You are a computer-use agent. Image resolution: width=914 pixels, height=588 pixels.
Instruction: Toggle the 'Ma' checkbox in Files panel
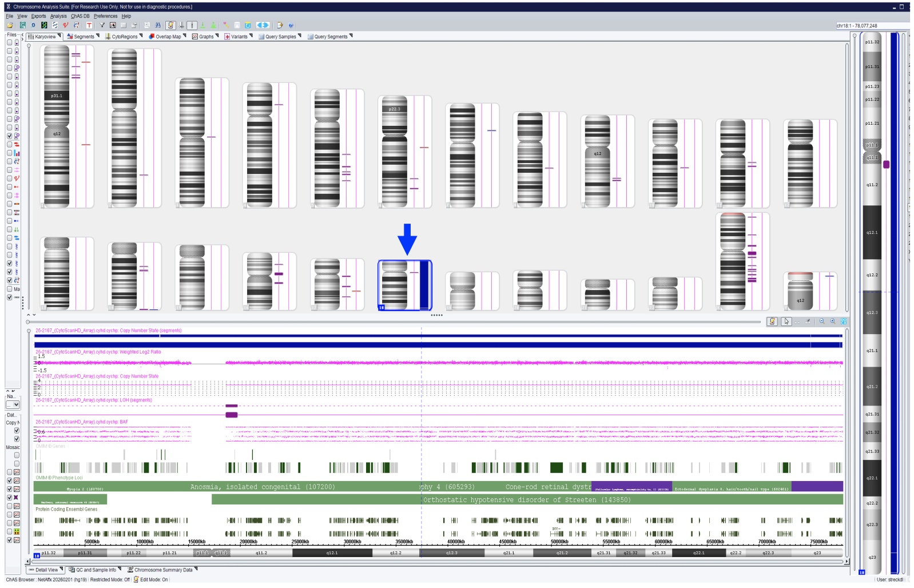tap(9, 289)
